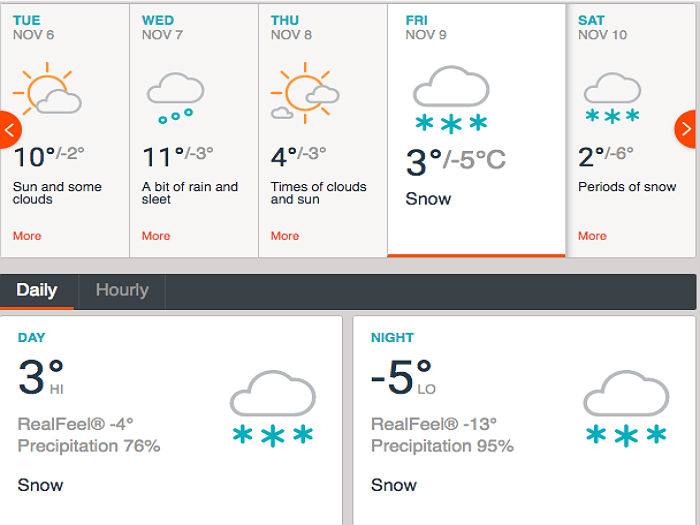
Task: Switch to the Hourly tab
Action: coord(122,291)
